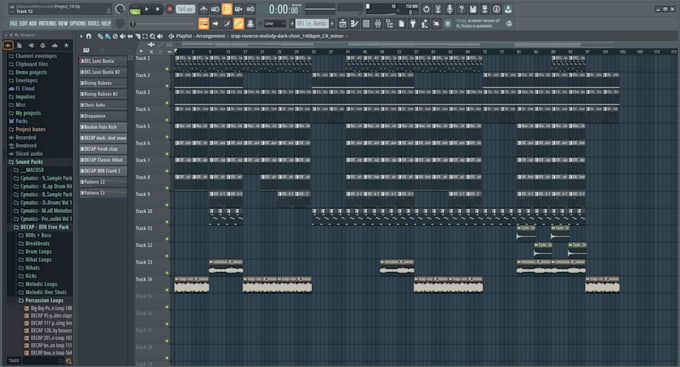680x367 pixels.
Task: Toggle the metronome icon
Action: click(203, 9)
